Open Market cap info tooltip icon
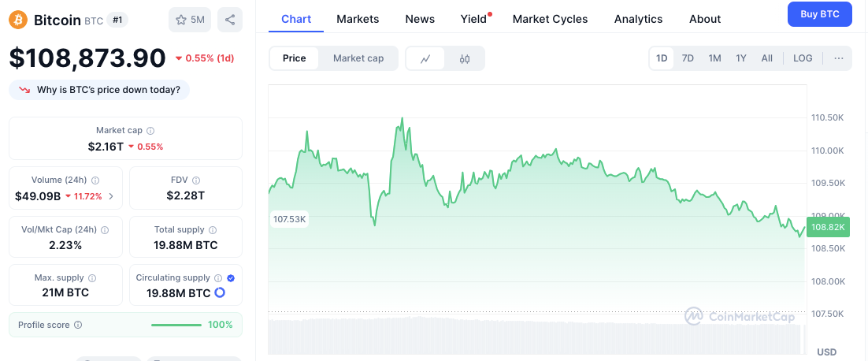Viewport: 868px width, 361px height. tap(150, 131)
